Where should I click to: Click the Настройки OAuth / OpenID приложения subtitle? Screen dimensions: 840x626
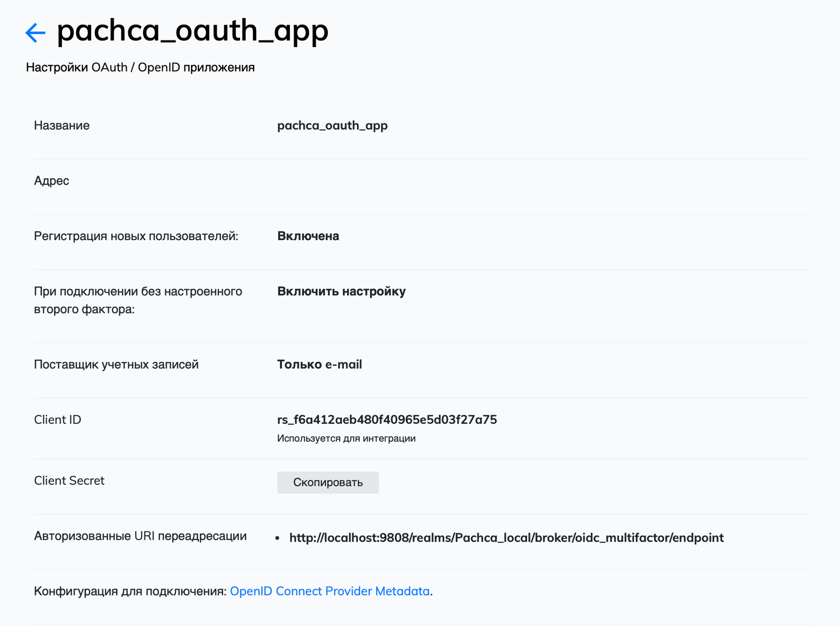[x=140, y=67]
